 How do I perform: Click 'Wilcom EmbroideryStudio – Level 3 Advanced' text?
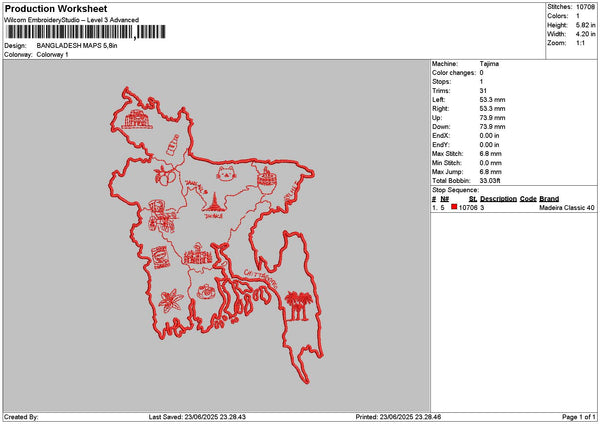click(72, 20)
